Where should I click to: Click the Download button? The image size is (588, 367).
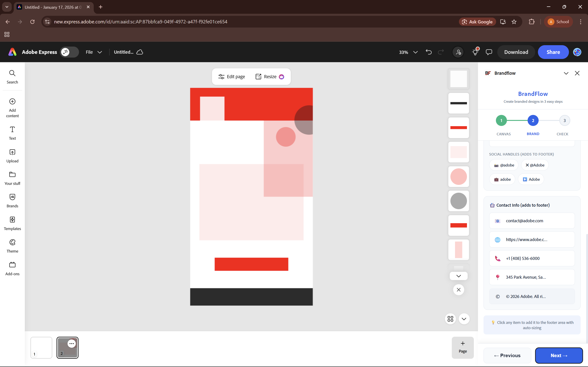click(516, 52)
